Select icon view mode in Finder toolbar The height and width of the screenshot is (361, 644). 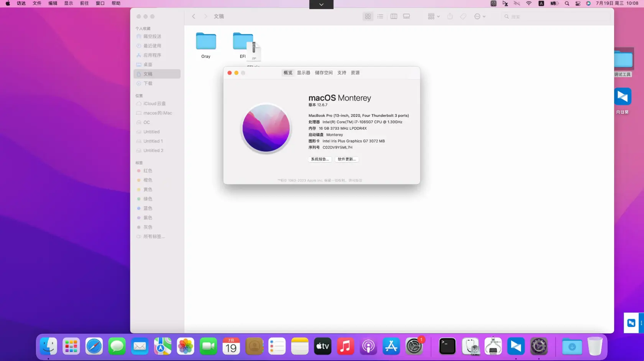368,16
